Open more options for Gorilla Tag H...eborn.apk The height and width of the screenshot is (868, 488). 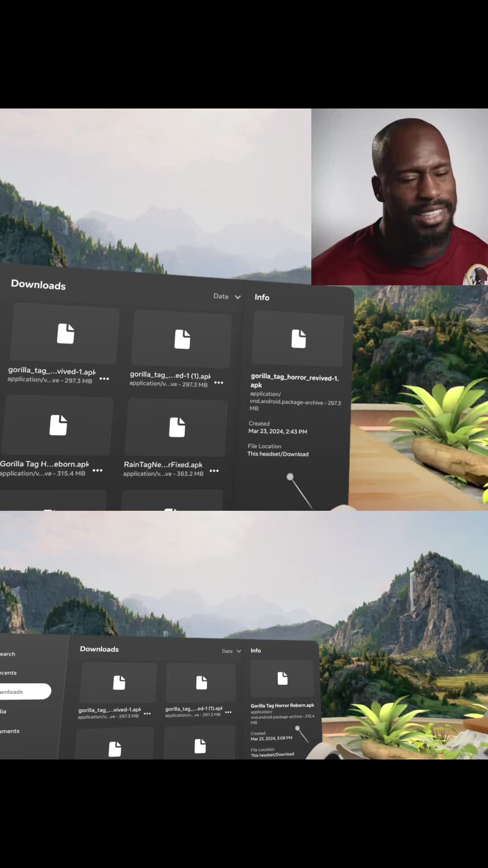[x=98, y=471]
